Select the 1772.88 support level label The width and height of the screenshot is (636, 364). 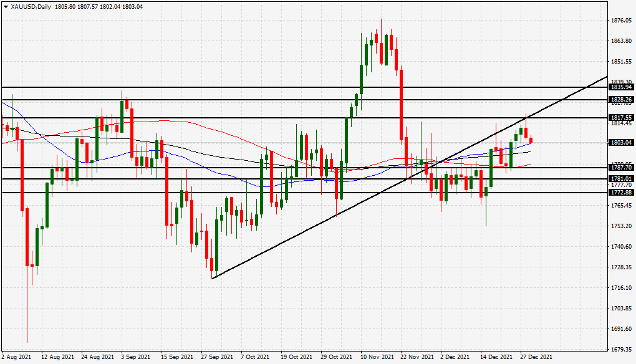click(x=622, y=193)
